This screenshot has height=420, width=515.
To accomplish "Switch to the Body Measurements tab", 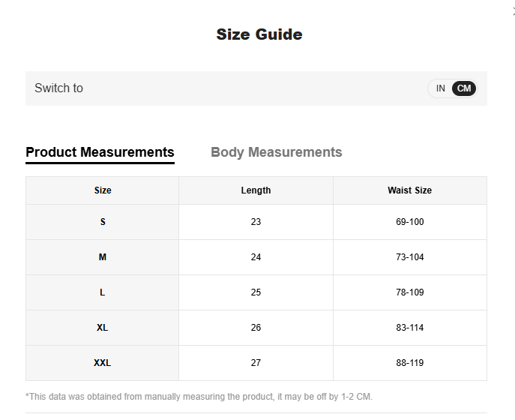I will click(x=276, y=152).
